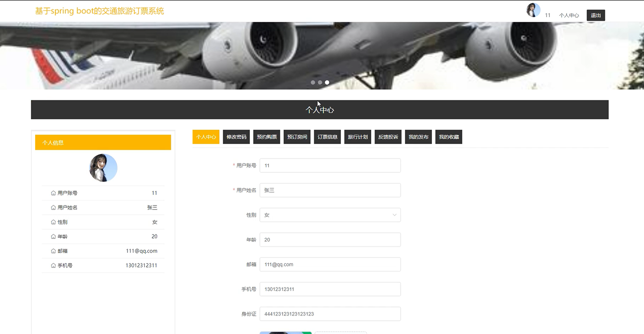Screen dimensions: 644x334
Task: Select the third carousel indicator dot
Action: tap(327, 82)
